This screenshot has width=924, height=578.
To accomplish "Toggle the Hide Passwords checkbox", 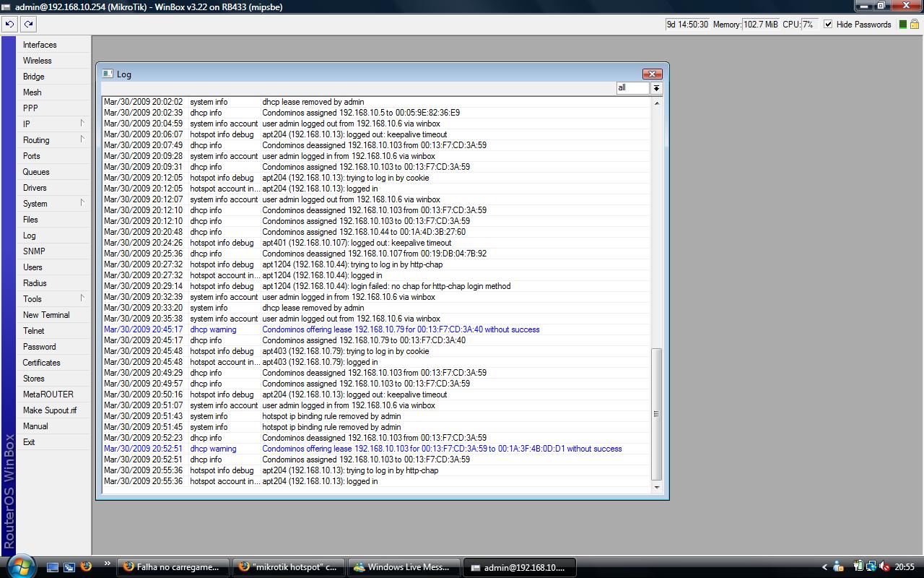I will [x=828, y=24].
